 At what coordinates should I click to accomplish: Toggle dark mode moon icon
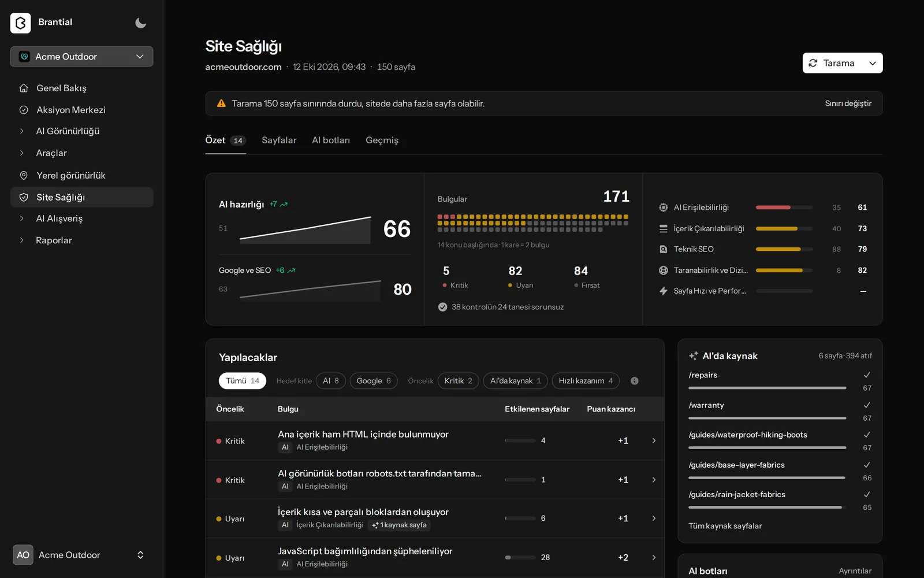(x=140, y=23)
